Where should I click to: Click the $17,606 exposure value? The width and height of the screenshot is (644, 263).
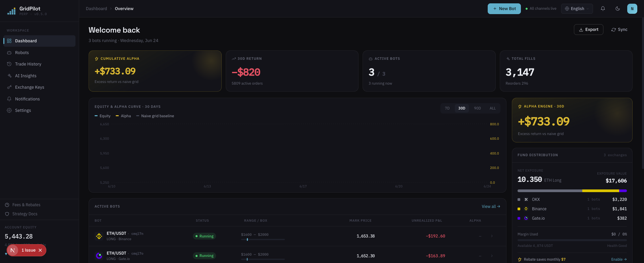(616, 181)
